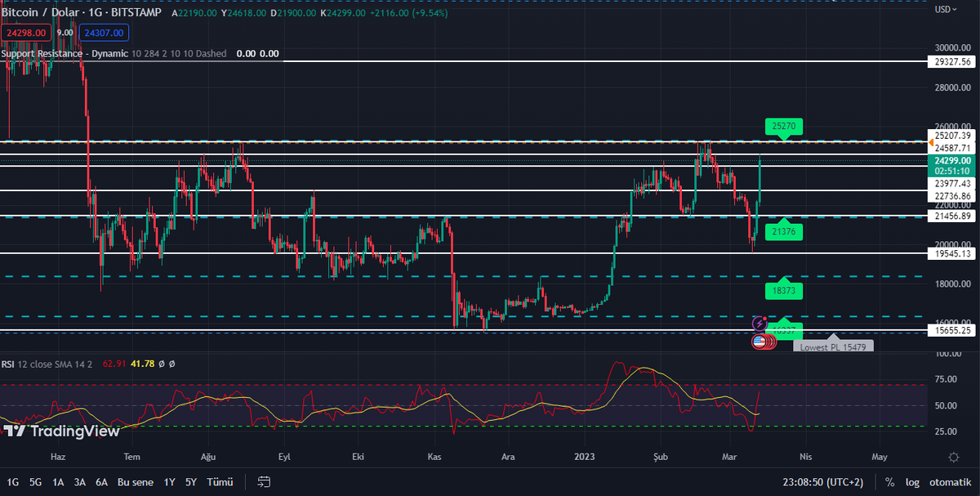This screenshot has height=496, width=980.
Task: Click the 22736.86 price axis label
Action: click(951, 196)
